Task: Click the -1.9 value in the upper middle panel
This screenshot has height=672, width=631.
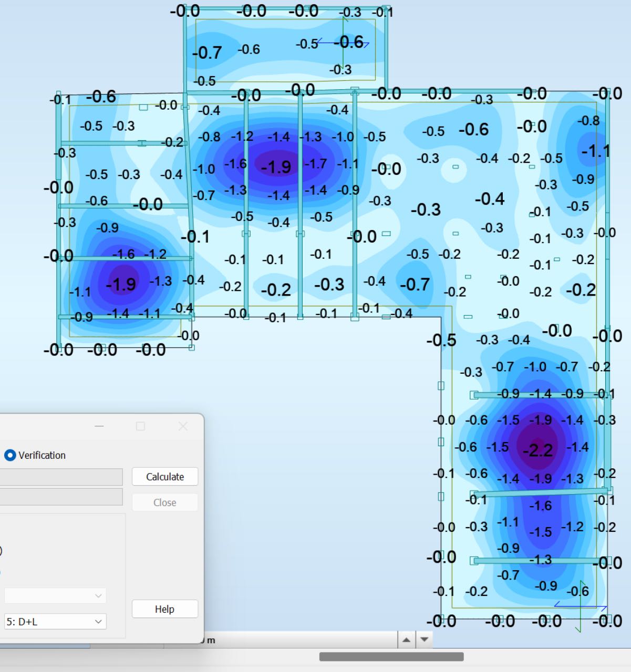Action: tap(276, 167)
